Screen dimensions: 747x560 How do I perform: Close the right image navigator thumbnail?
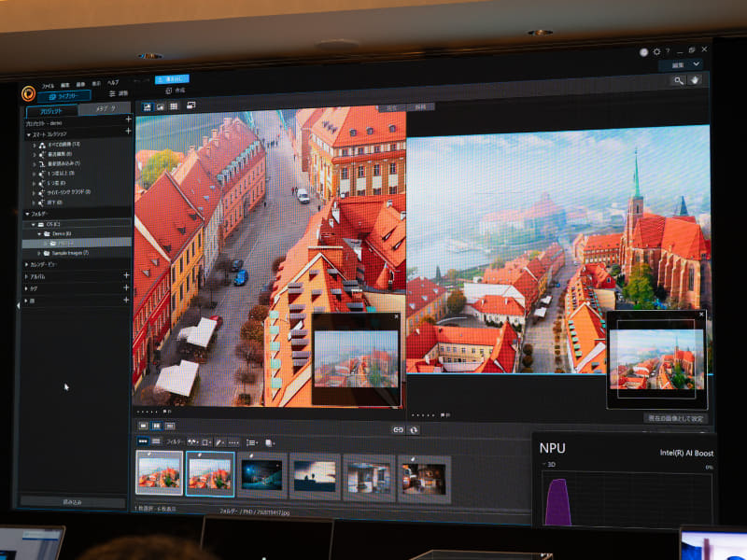click(x=701, y=315)
